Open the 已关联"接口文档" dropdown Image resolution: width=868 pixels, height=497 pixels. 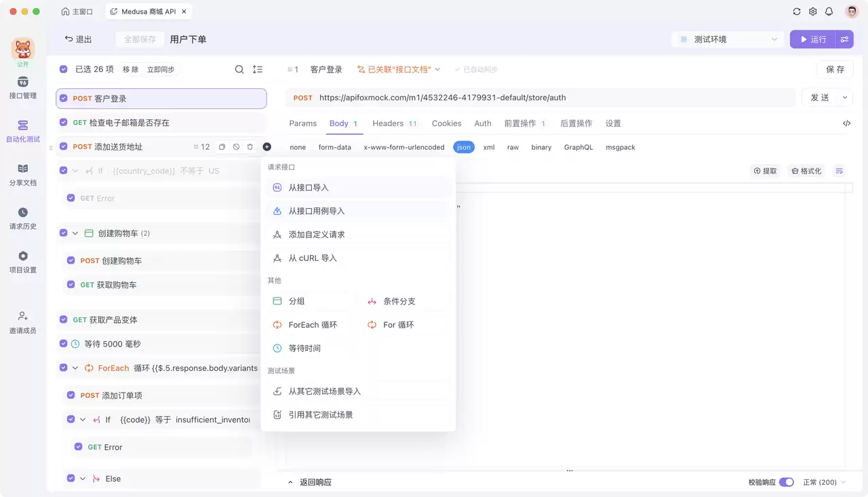click(399, 69)
